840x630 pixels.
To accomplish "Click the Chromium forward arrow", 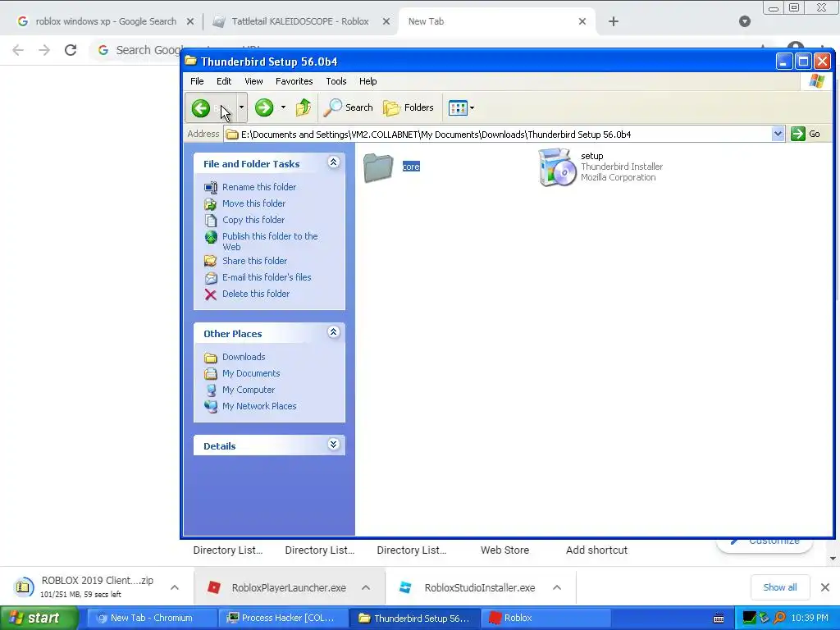I will [x=44, y=50].
